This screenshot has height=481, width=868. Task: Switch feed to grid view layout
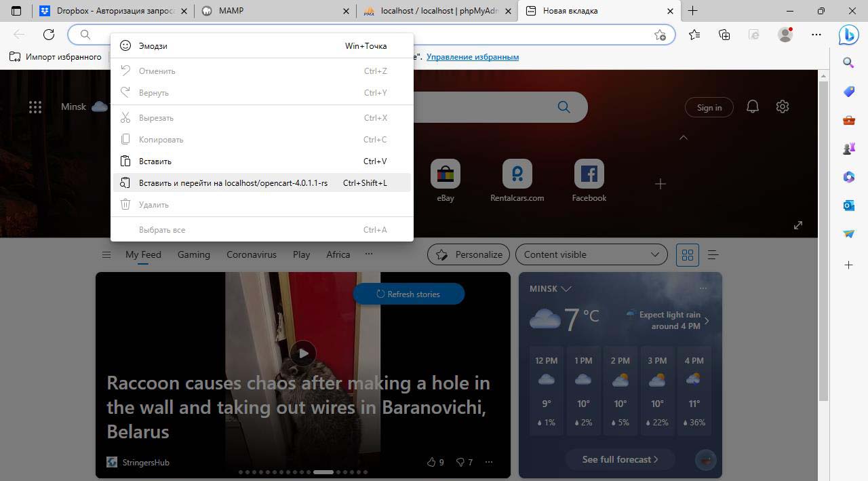click(687, 254)
